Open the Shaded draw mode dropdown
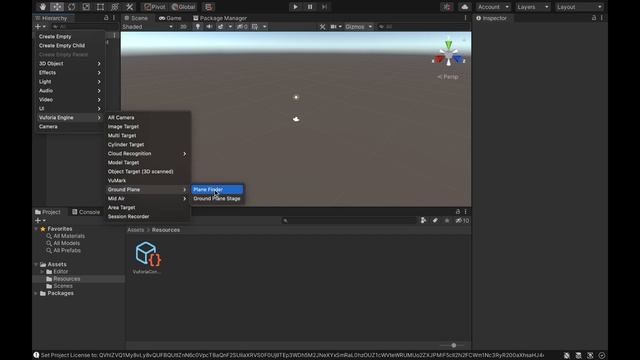The height and width of the screenshot is (360, 640). (x=148, y=27)
